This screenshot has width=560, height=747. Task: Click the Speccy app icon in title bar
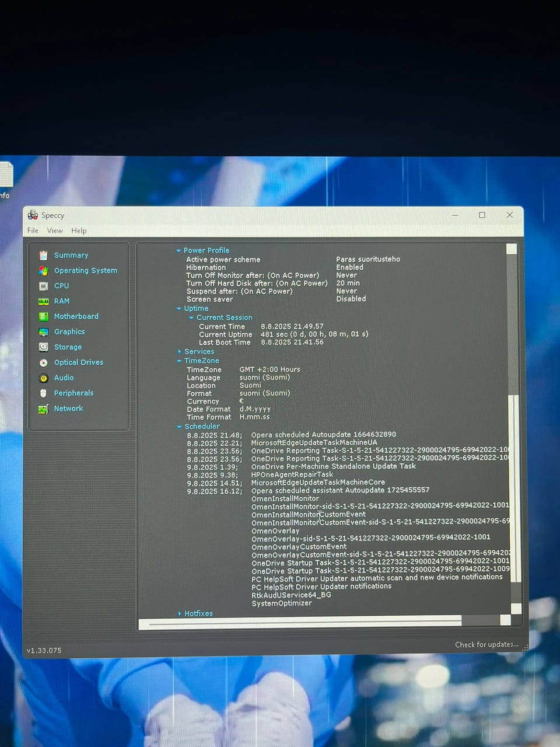click(x=33, y=215)
